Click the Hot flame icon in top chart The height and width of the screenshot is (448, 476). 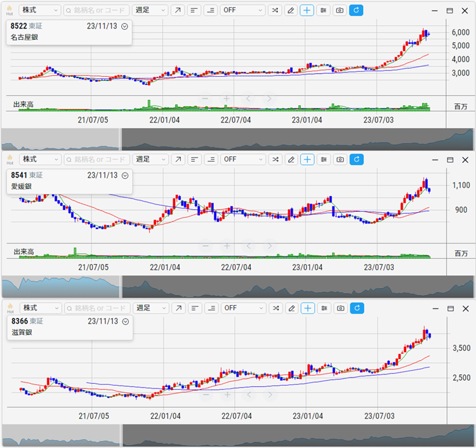click(x=9, y=10)
